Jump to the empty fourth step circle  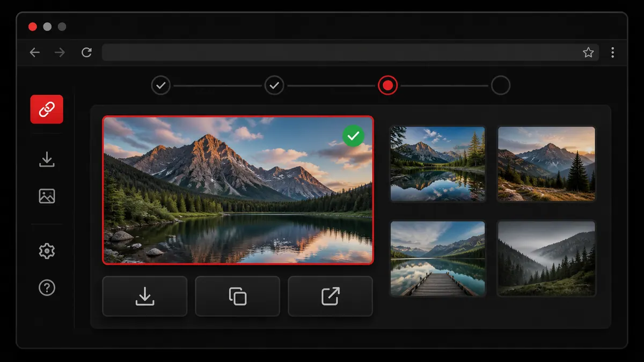pos(501,85)
